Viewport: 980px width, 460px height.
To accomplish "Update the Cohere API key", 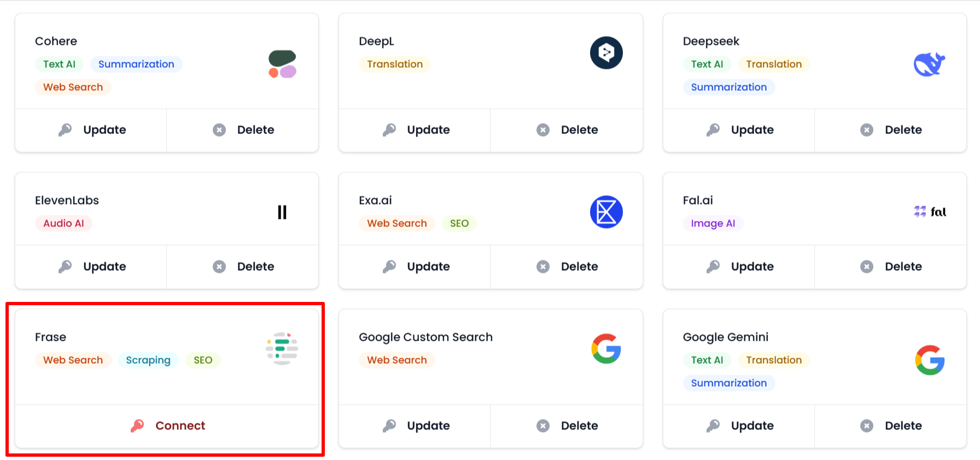I will (x=91, y=130).
